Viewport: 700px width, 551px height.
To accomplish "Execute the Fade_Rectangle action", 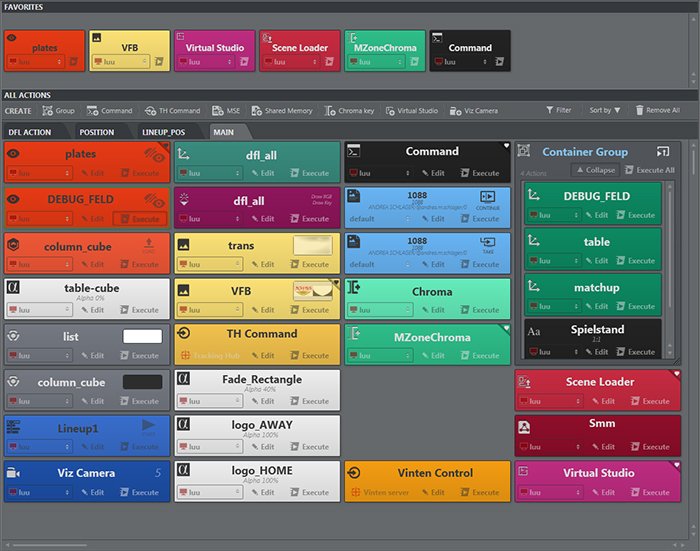I will coord(311,401).
